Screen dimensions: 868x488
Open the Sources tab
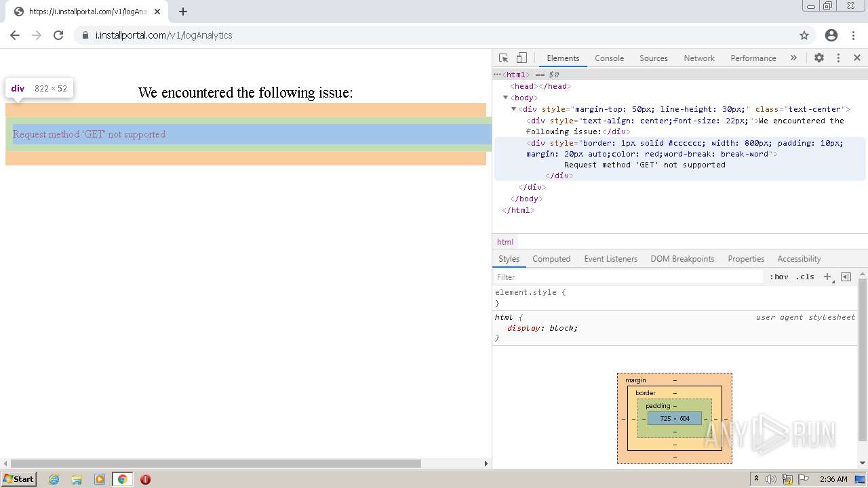654,58
